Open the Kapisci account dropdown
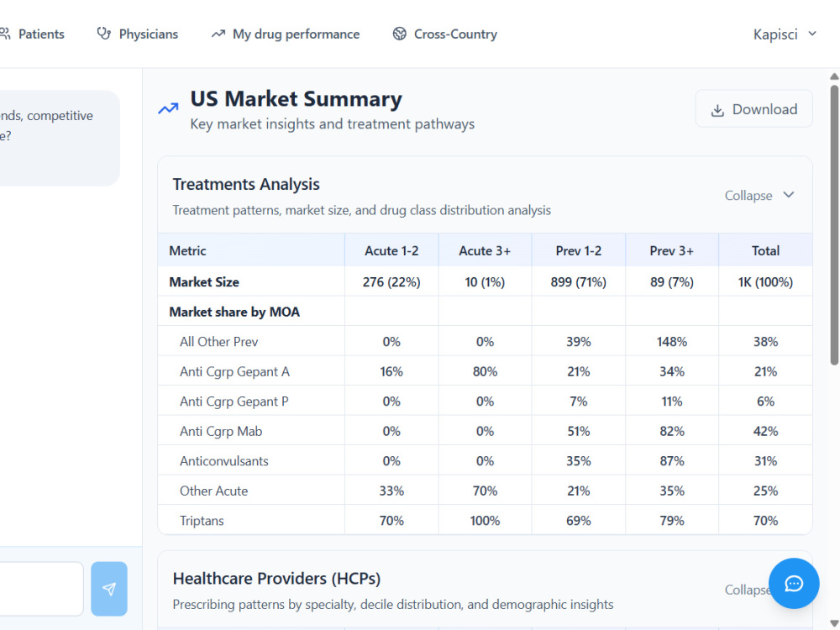Image resolution: width=840 pixels, height=630 pixels. pos(785,34)
